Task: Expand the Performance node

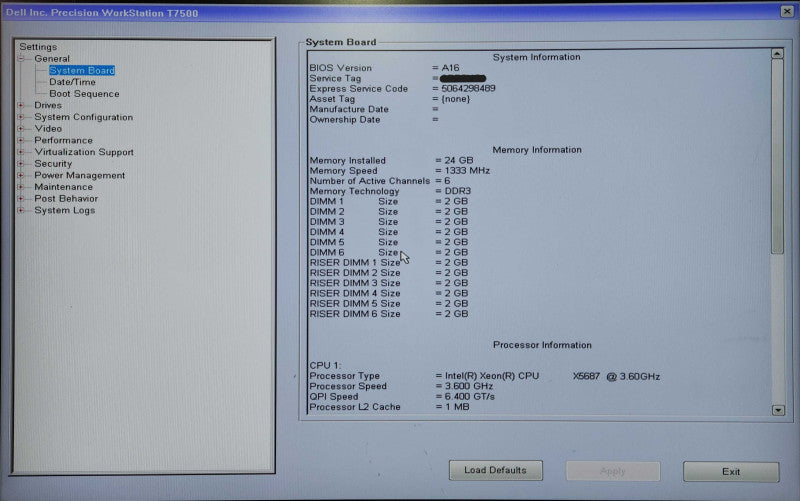Action: (21, 140)
